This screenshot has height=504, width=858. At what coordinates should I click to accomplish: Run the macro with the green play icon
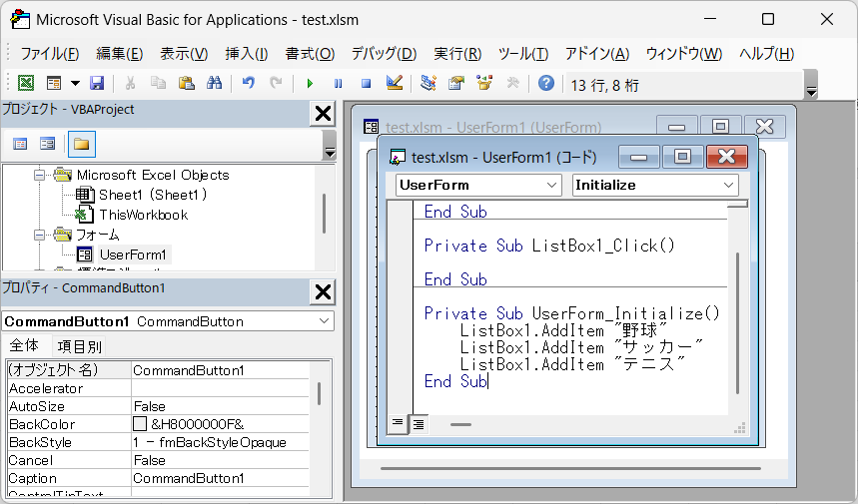(x=310, y=83)
